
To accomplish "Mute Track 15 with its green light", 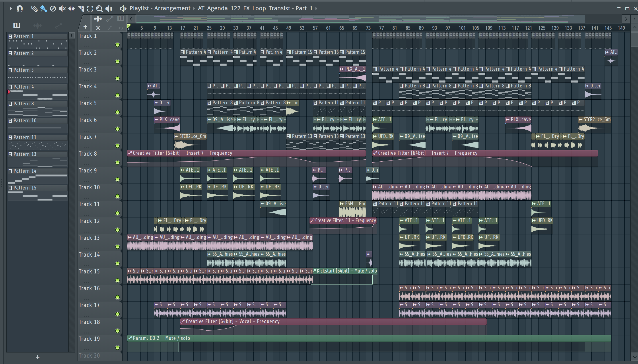I will click(117, 280).
